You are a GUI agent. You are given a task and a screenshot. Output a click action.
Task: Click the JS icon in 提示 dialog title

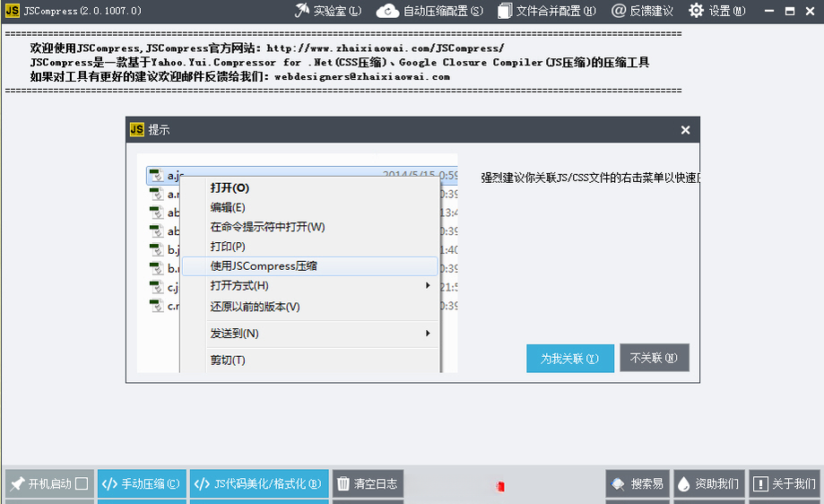point(136,129)
